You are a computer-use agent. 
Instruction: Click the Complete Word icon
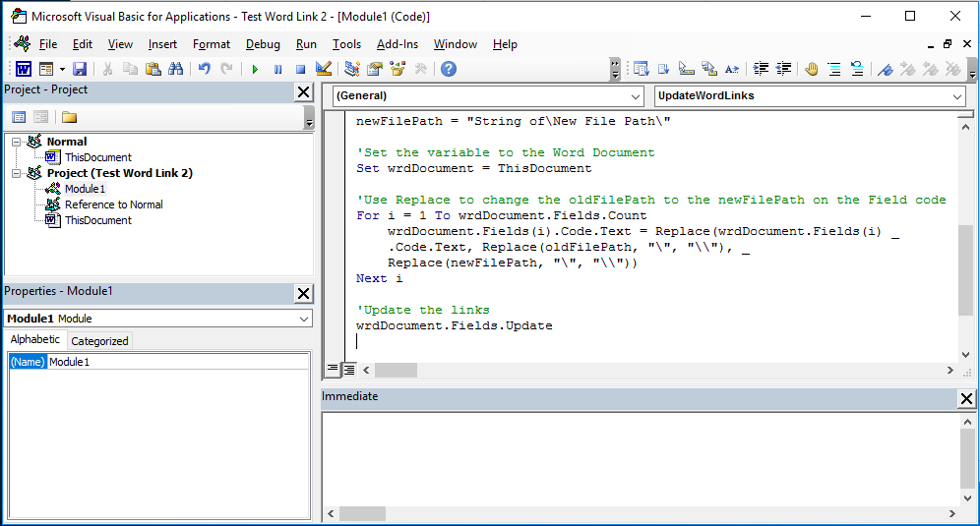pos(732,69)
